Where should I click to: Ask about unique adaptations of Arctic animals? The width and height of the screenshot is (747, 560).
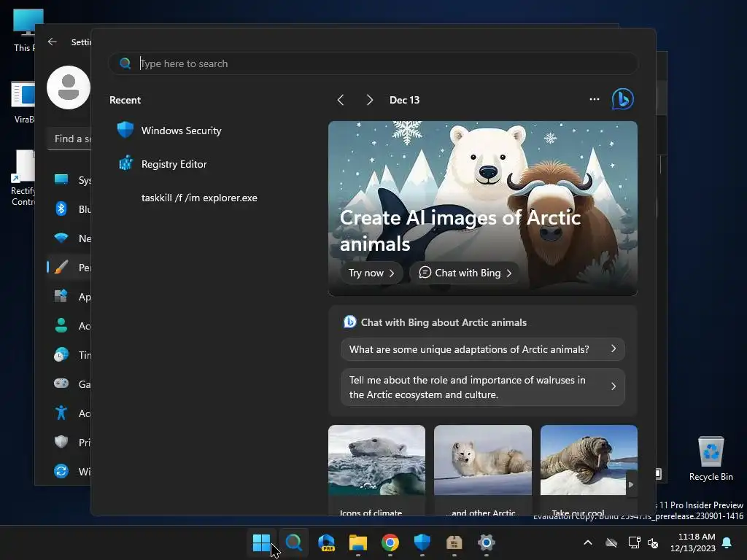pyautogui.click(x=483, y=349)
